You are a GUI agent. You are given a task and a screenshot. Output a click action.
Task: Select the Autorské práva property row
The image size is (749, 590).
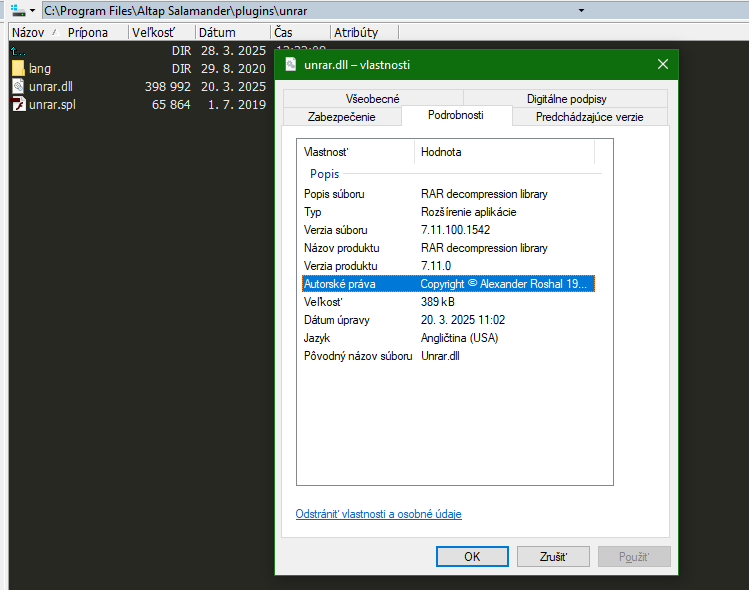coord(449,284)
